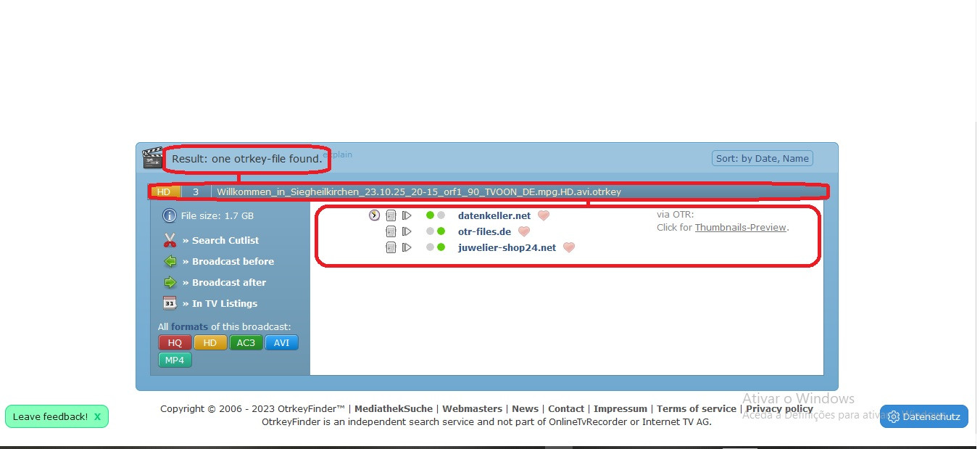Click the formats link in sidebar
The image size is (980, 449).
point(190,326)
